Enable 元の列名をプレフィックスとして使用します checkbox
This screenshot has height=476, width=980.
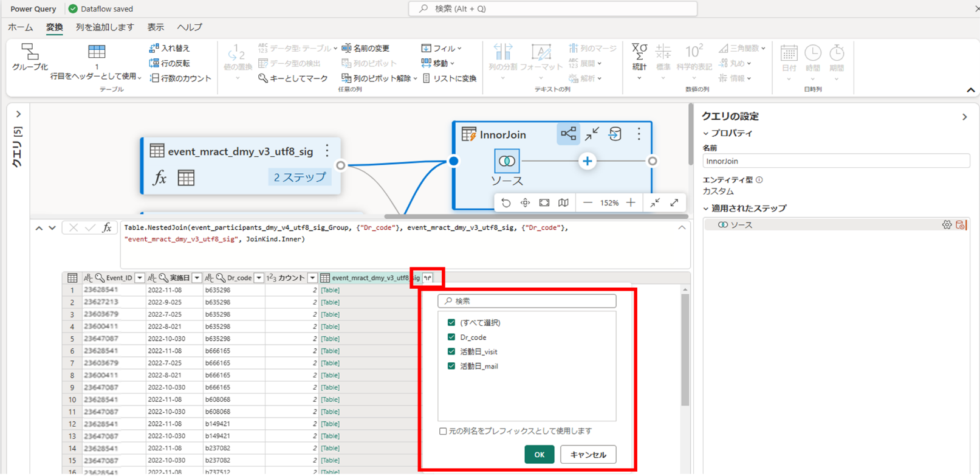point(443,431)
